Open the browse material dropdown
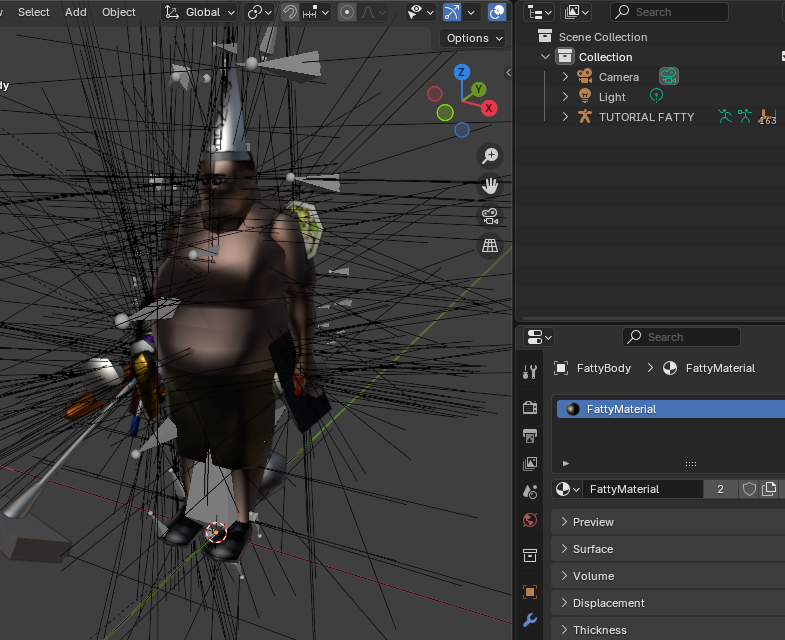Image resolution: width=785 pixels, height=640 pixels. pos(568,489)
